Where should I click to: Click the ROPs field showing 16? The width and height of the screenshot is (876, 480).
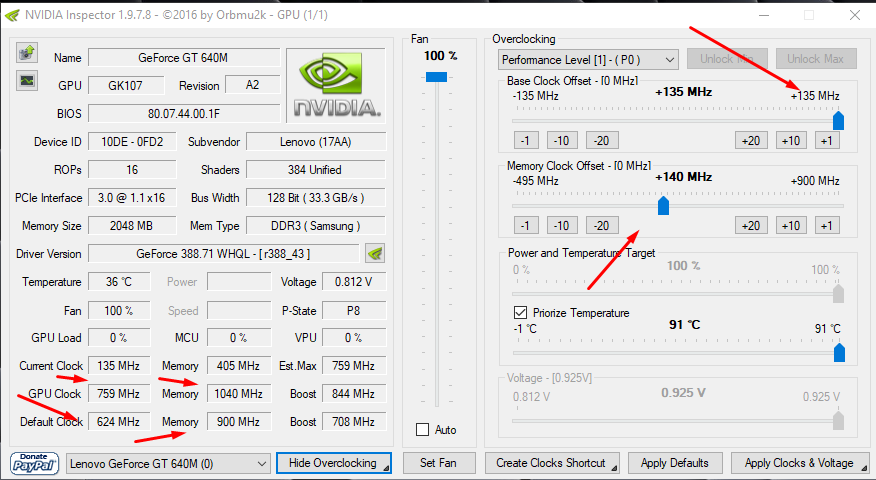132,170
